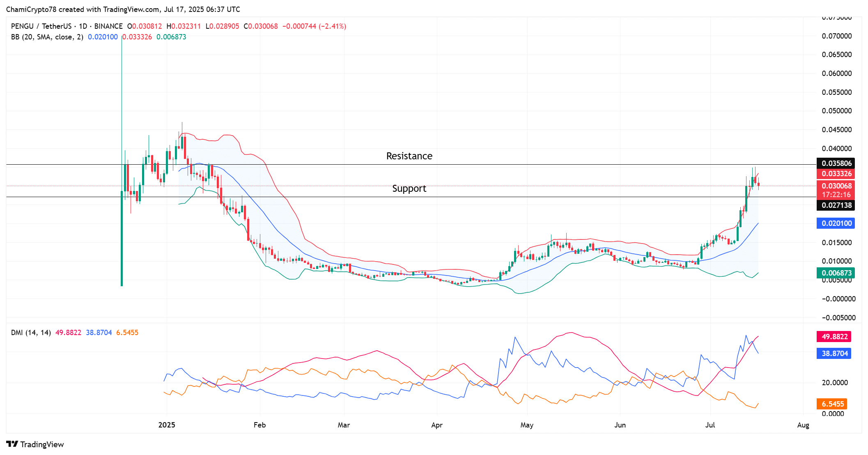This screenshot has height=455, width=868.
Task: Select the black 0.027138 support price tag
Action: [836, 205]
